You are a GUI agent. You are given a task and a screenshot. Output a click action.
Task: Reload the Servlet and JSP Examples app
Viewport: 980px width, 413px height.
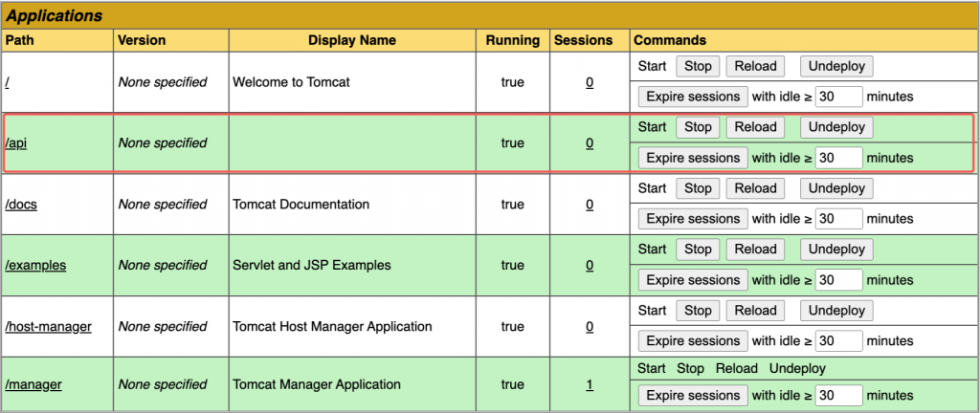[x=755, y=250]
